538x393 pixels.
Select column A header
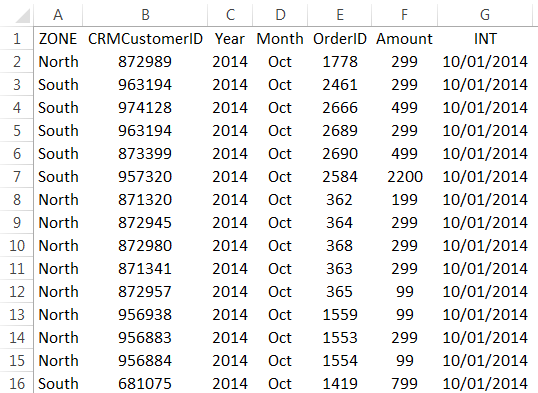tap(58, 15)
